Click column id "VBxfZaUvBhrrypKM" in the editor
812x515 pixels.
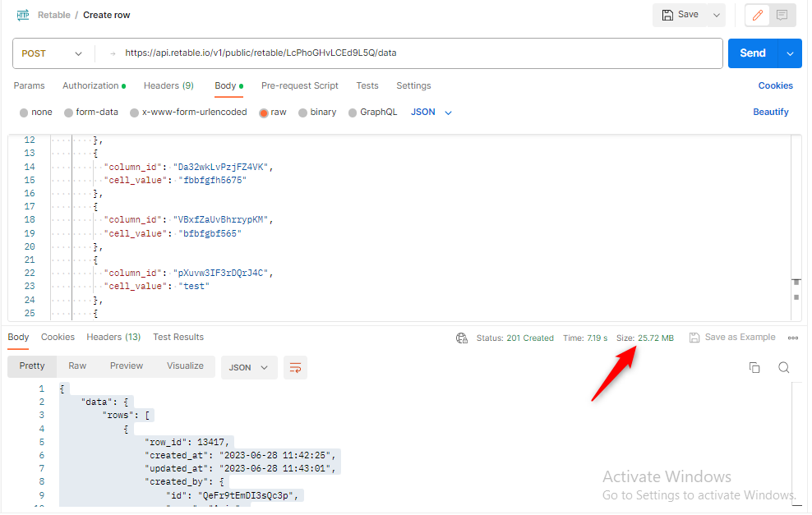(x=220, y=220)
